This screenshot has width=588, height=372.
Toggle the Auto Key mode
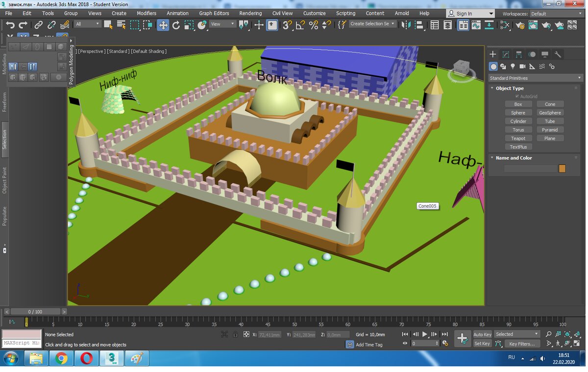pyautogui.click(x=482, y=334)
